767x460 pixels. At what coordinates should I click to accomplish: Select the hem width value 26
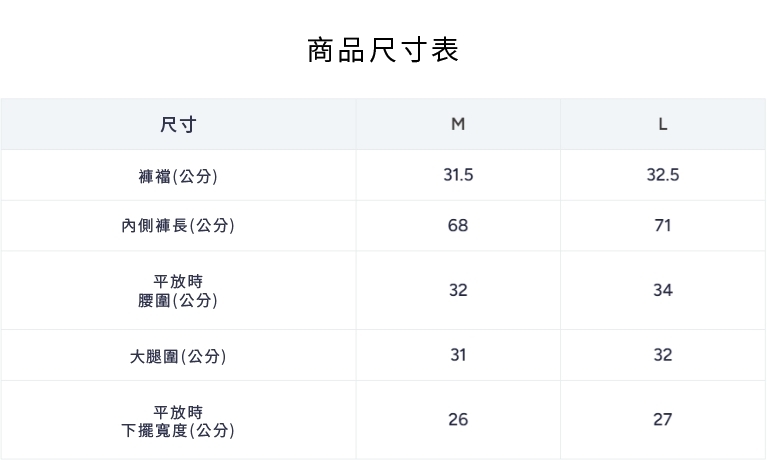(458, 420)
